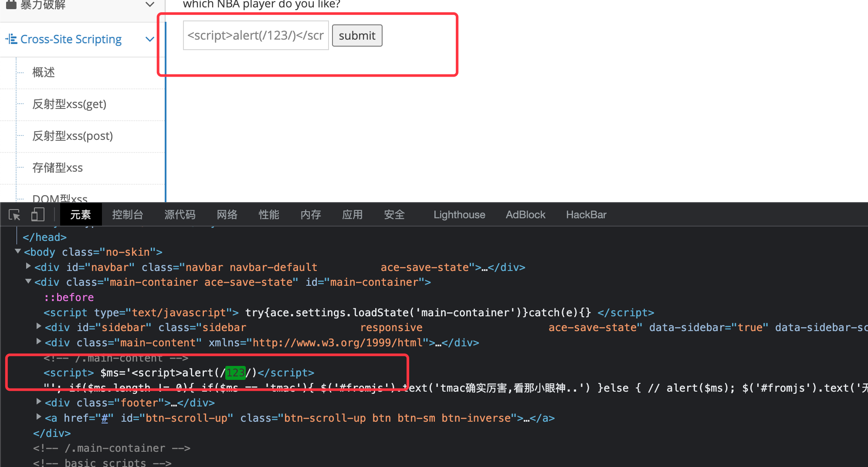This screenshot has width=868, height=467.
Task: Select the basic scripts comment line
Action: [x=102, y=462]
